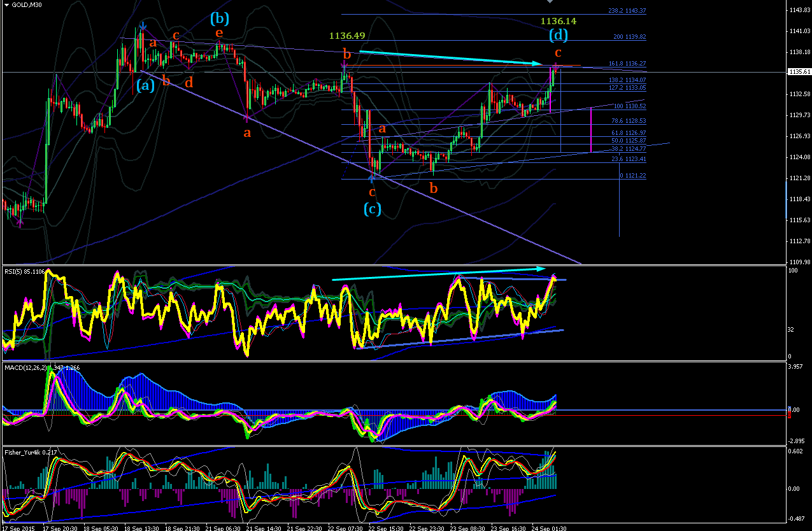The width and height of the screenshot is (812, 531).
Task: Click Fibonacci level 161.8 1136.27
Action: pos(627,63)
